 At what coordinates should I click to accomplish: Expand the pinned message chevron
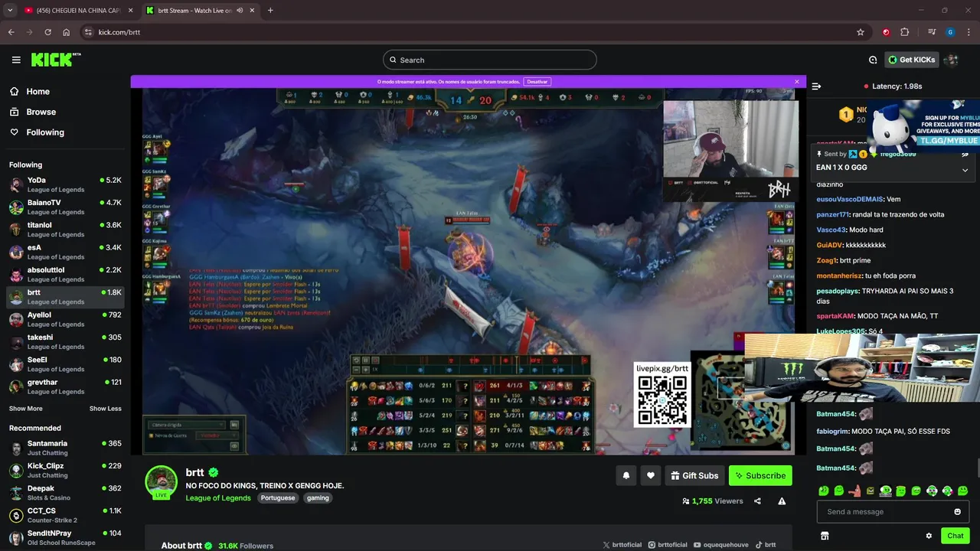[x=965, y=170]
